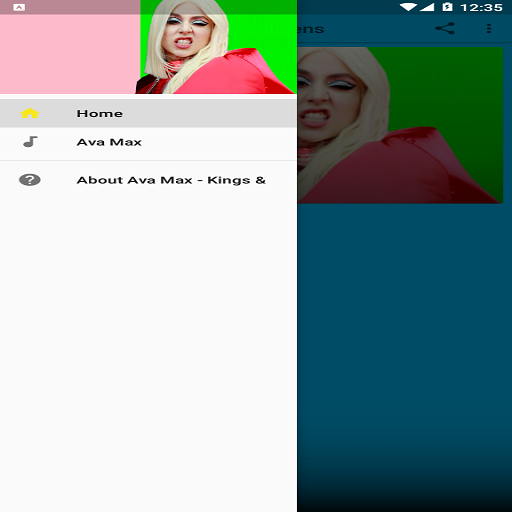Tap the Wi-Fi status icon
Viewport: 512px width, 512px height.
(x=408, y=7)
